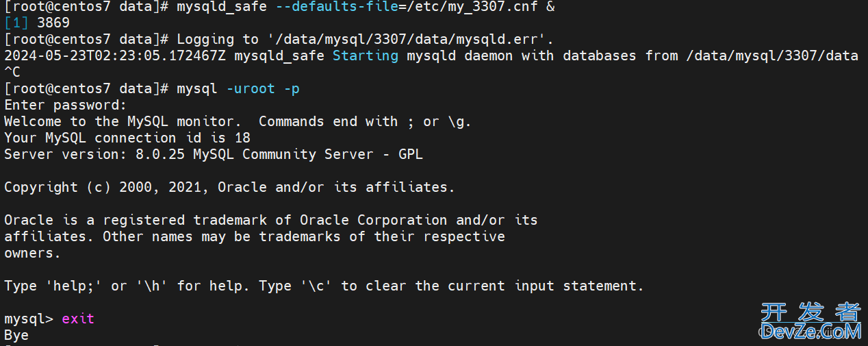Viewport: 868px width, 346px height.
Task: Select the job number line '[1] 3869'
Action: click(x=37, y=23)
